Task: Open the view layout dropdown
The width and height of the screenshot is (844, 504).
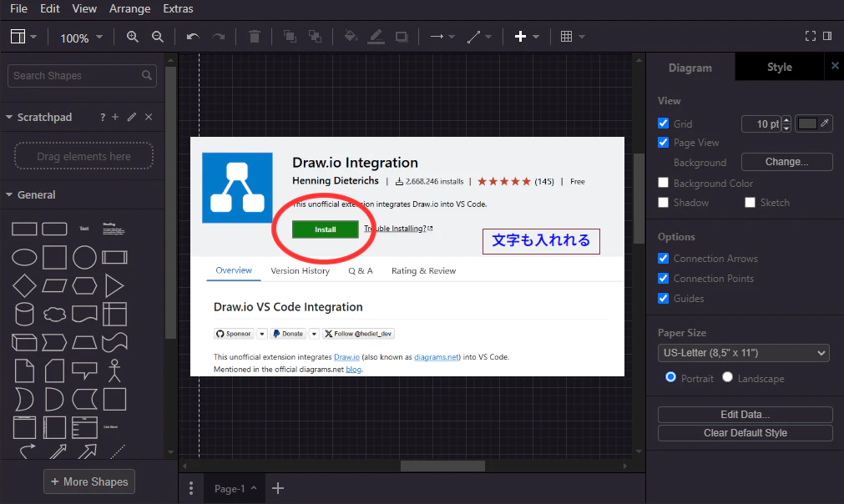Action: click(23, 37)
